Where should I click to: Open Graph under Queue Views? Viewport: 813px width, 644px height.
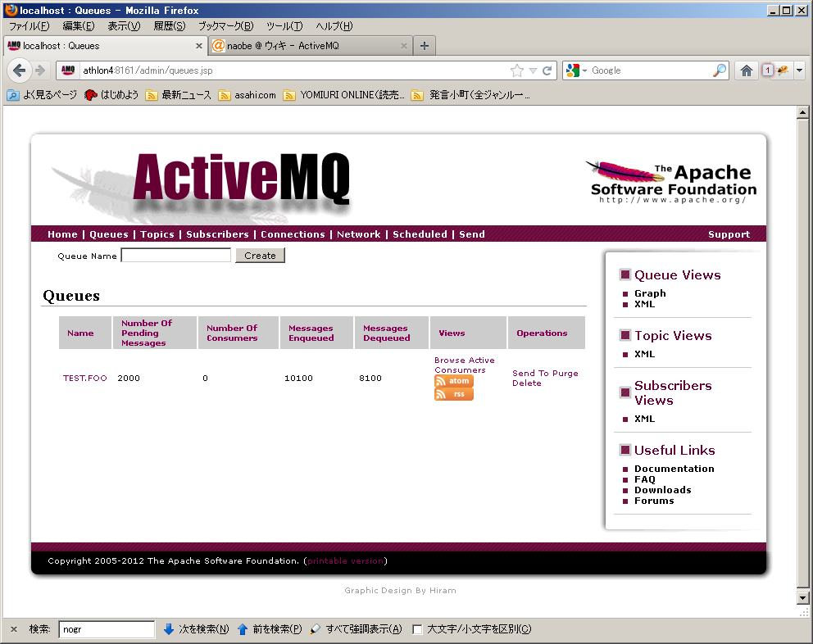650,293
